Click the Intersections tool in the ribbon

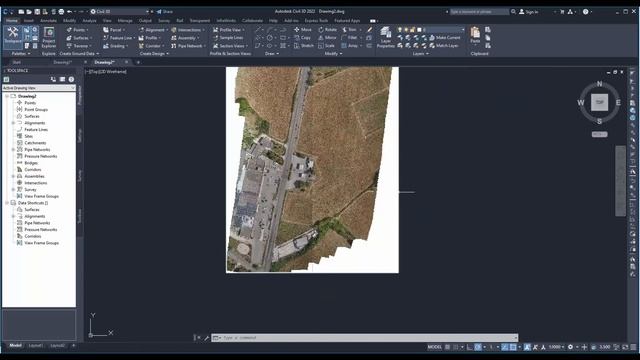pyautogui.click(x=188, y=30)
